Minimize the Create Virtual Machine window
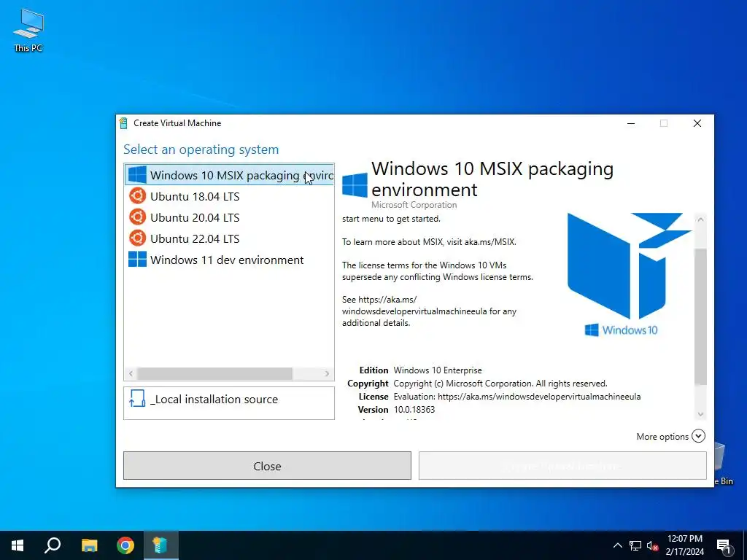The width and height of the screenshot is (747, 560). pos(631,123)
